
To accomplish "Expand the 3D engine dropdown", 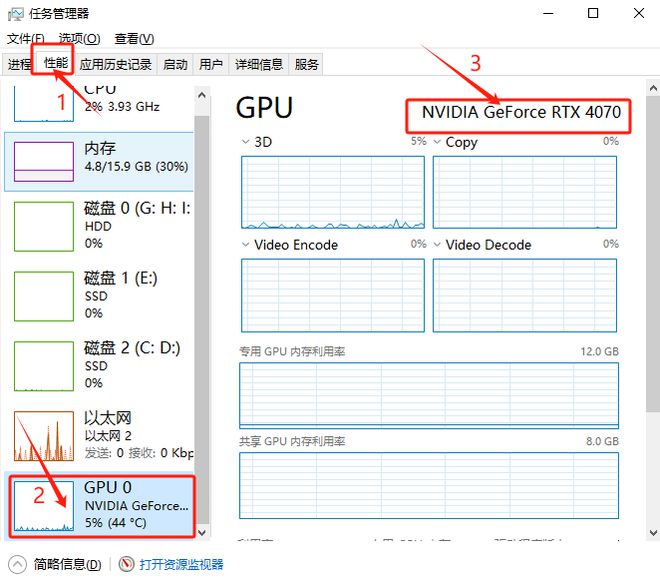I will (245, 142).
